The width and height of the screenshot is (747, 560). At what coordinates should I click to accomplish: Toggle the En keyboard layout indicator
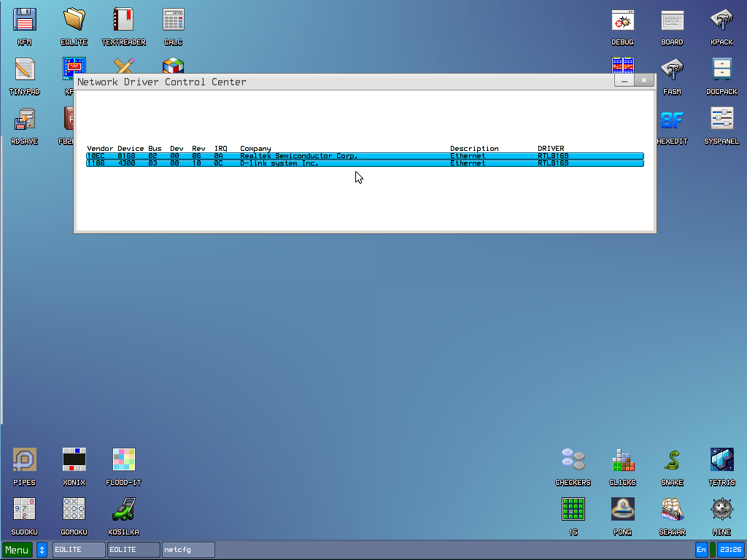[702, 550]
